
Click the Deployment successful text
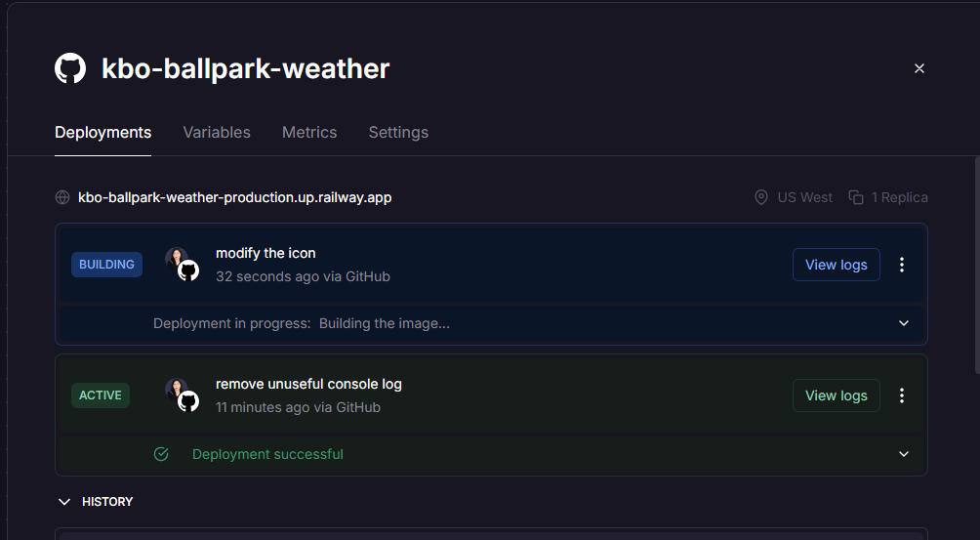[x=267, y=454]
